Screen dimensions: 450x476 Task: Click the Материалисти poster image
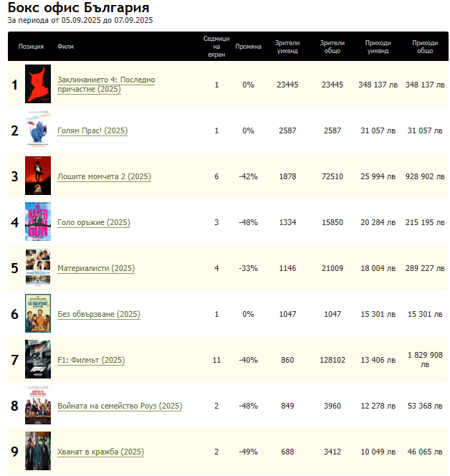38,268
